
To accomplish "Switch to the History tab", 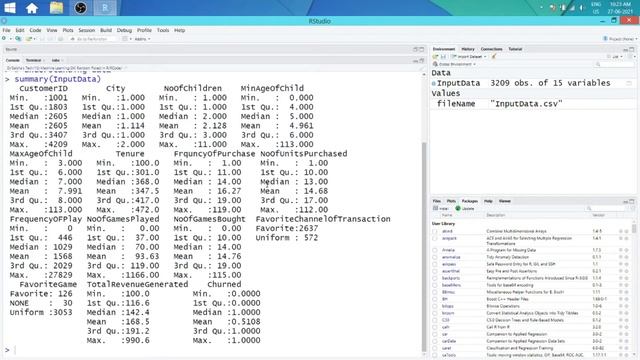I will click(x=468, y=49).
